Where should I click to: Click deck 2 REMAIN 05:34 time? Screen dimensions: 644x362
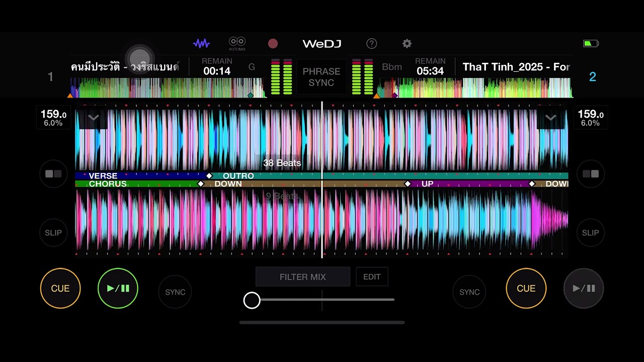point(430,67)
